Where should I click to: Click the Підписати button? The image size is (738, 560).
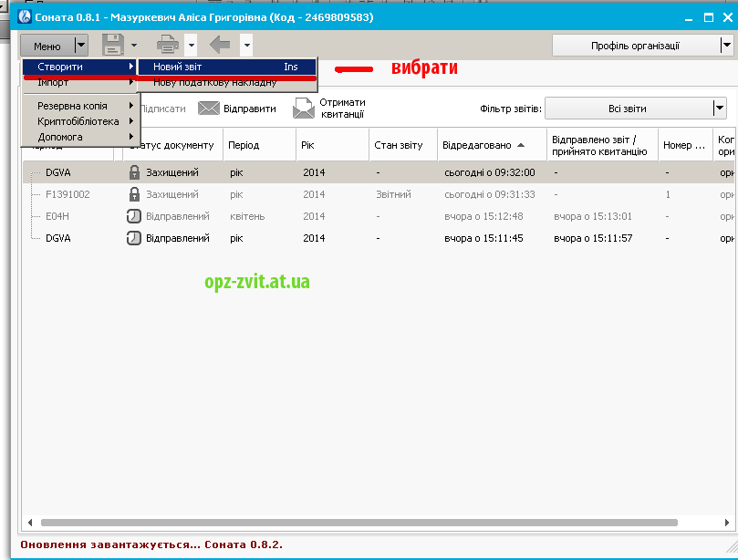(x=163, y=109)
